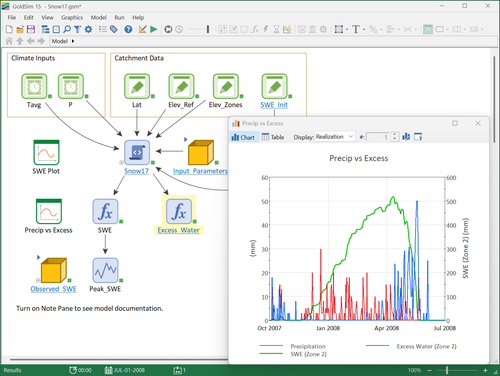Click the Excess_Water link label
This screenshot has width=500, height=376.
click(178, 230)
